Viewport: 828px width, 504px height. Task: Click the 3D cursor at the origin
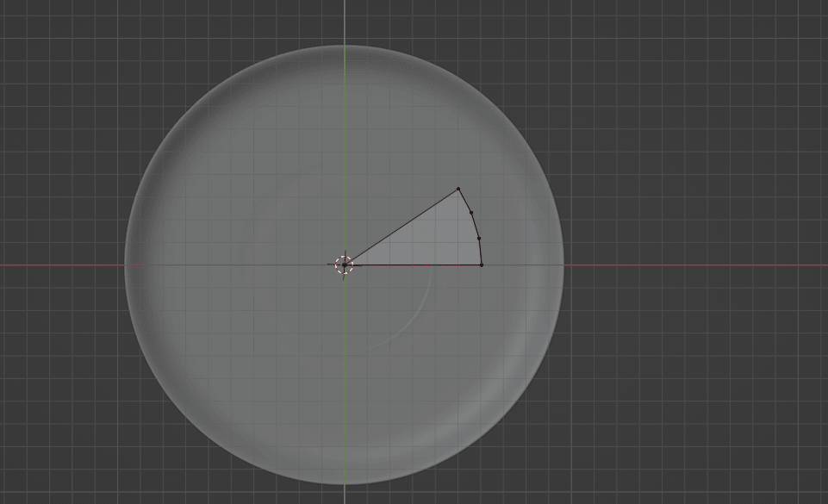pyautogui.click(x=344, y=264)
